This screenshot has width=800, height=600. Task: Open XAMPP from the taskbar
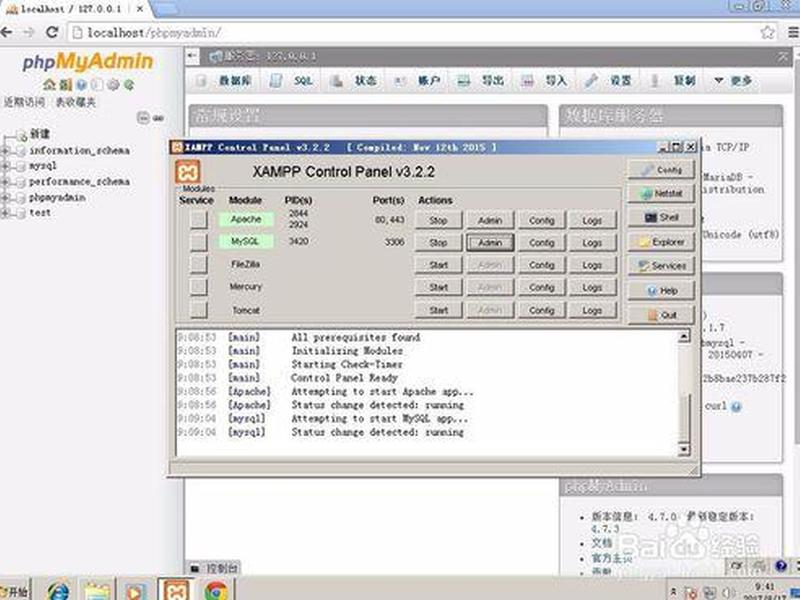175,590
